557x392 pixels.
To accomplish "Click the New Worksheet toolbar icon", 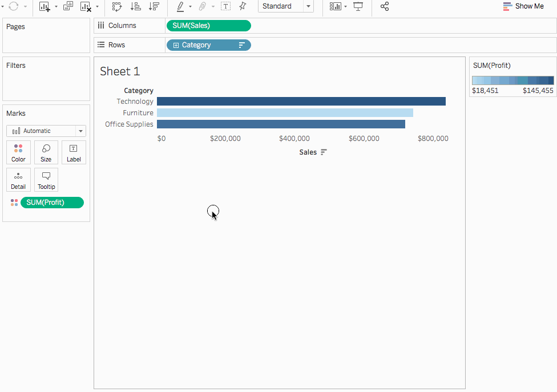I will 45,6.
